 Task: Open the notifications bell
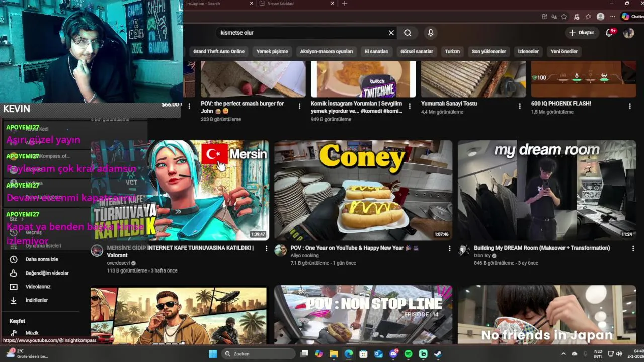pos(609,33)
